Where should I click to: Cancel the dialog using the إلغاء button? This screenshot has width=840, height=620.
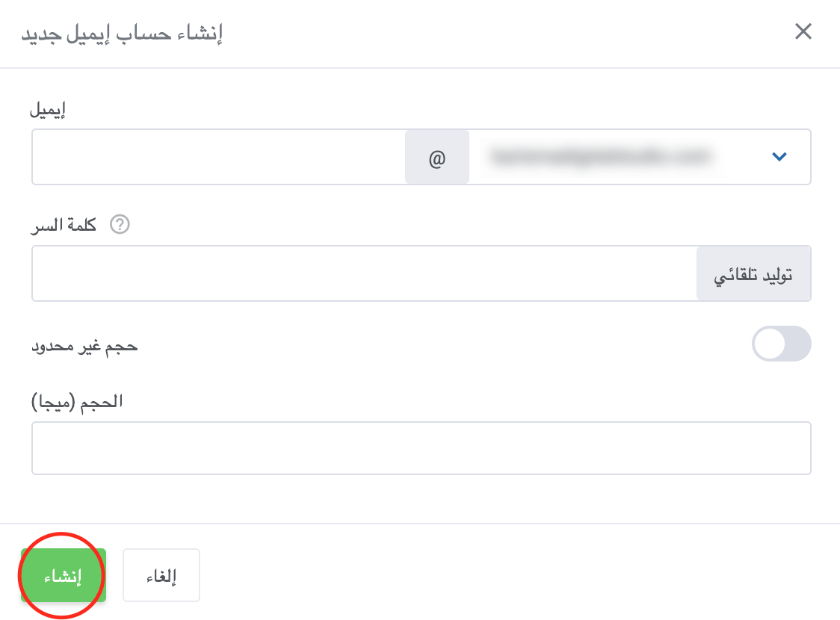coord(161,575)
